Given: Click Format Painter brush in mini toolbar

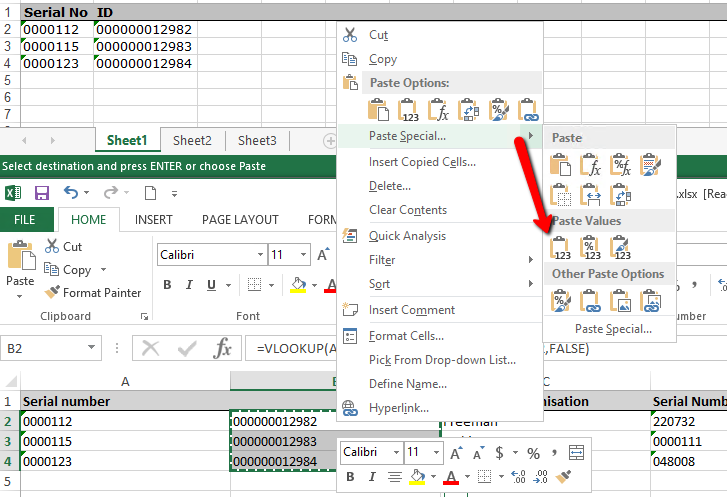Looking at the screenshot, I should [563, 476].
